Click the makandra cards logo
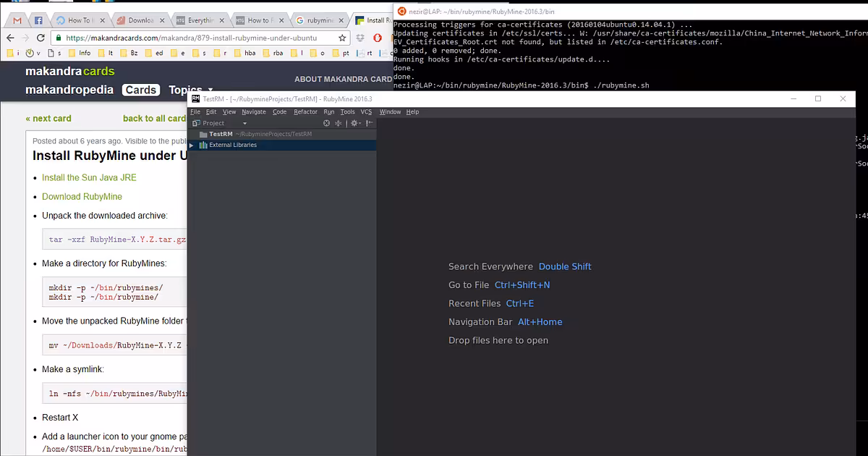This screenshot has height=456, width=868. click(70, 72)
